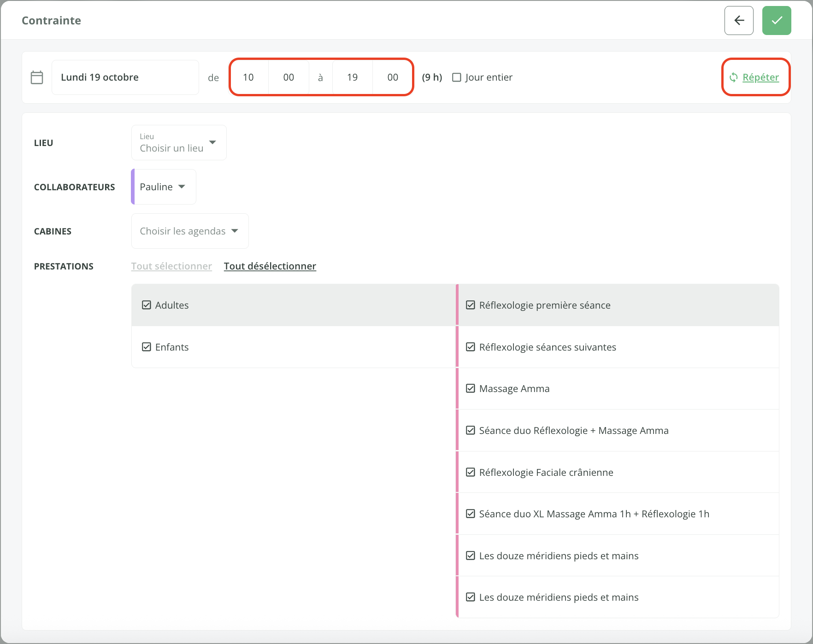This screenshot has width=813, height=644.
Task: Select the start hour field 10
Action: (248, 77)
